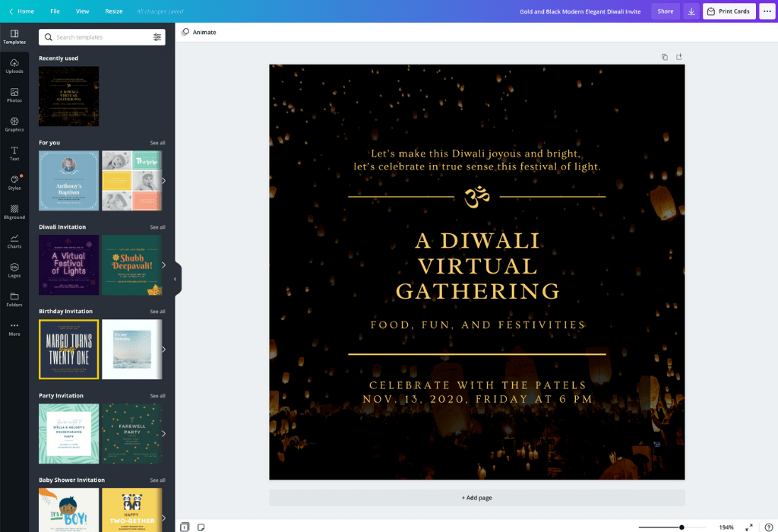Open the Background panel
The image size is (778, 532).
14,212
